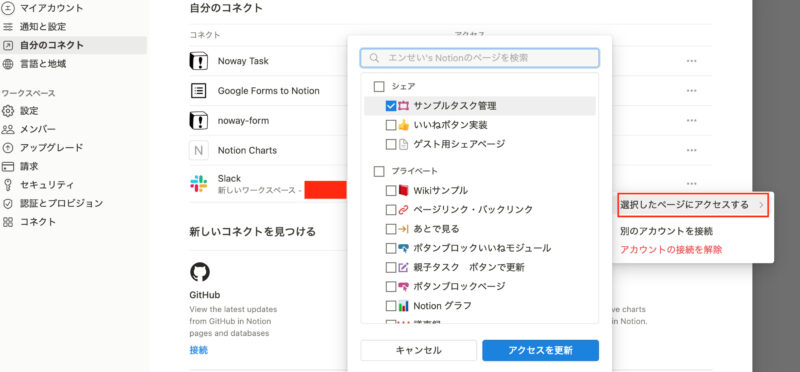The height and width of the screenshot is (372, 800).
Task: Click the サンプルタスク管理 page icon
Action: click(404, 106)
